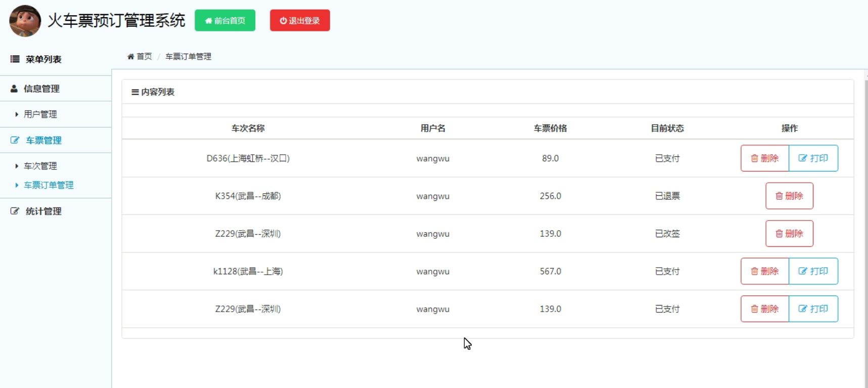Print the 已支付 Z229 武昌--深圳 ticket
Screen dimensions: 868x388
tap(813, 309)
